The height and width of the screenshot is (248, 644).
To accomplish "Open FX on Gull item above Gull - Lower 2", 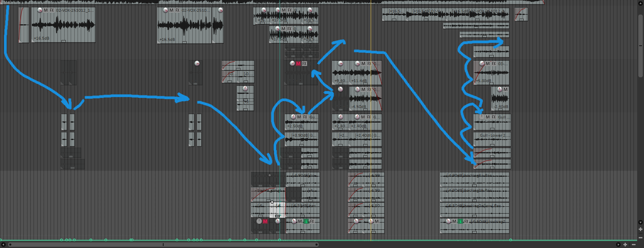I will [494, 117].
